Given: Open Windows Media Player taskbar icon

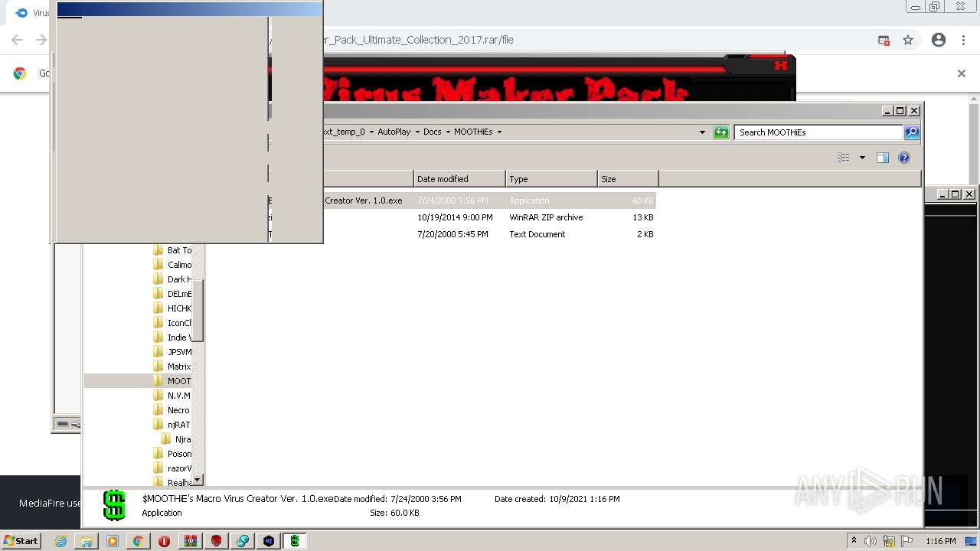Looking at the screenshot, I should pyautogui.click(x=113, y=541).
